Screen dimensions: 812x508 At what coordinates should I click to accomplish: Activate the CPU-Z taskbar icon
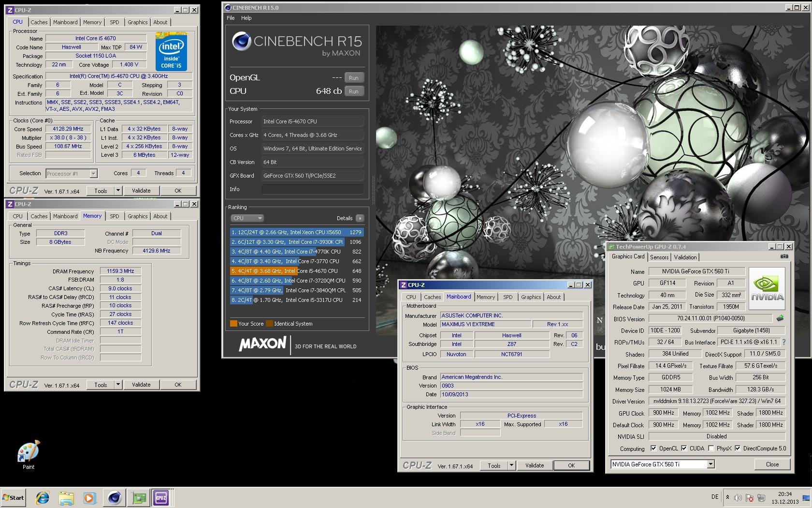coord(161,498)
